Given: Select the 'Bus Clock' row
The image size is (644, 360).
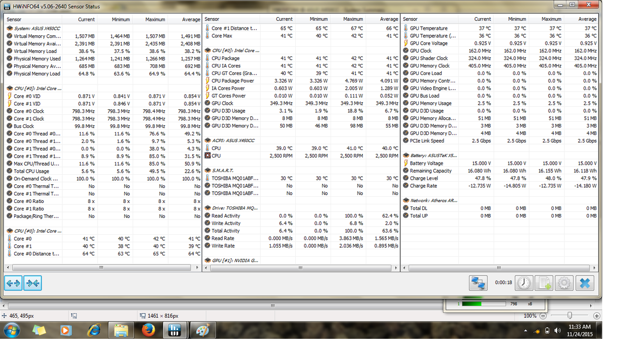Looking at the screenshot, I should (102, 126).
